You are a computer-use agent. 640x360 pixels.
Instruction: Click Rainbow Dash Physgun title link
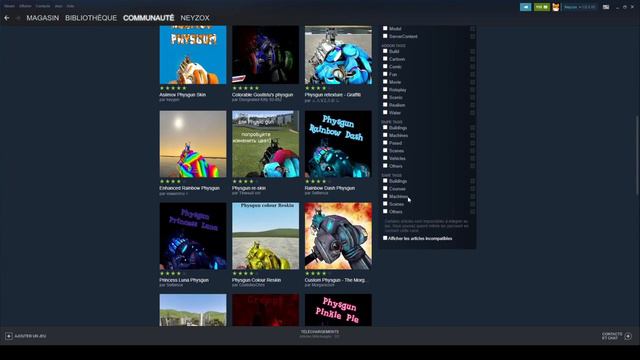coord(330,188)
